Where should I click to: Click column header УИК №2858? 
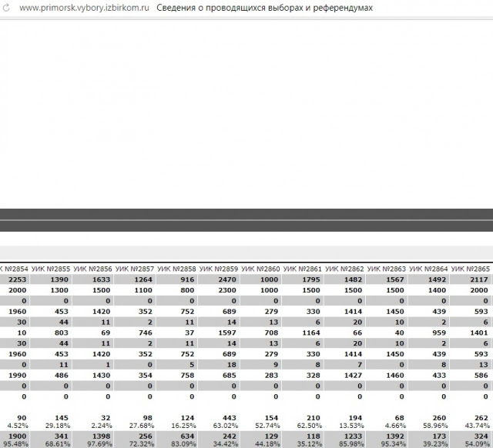(176, 269)
